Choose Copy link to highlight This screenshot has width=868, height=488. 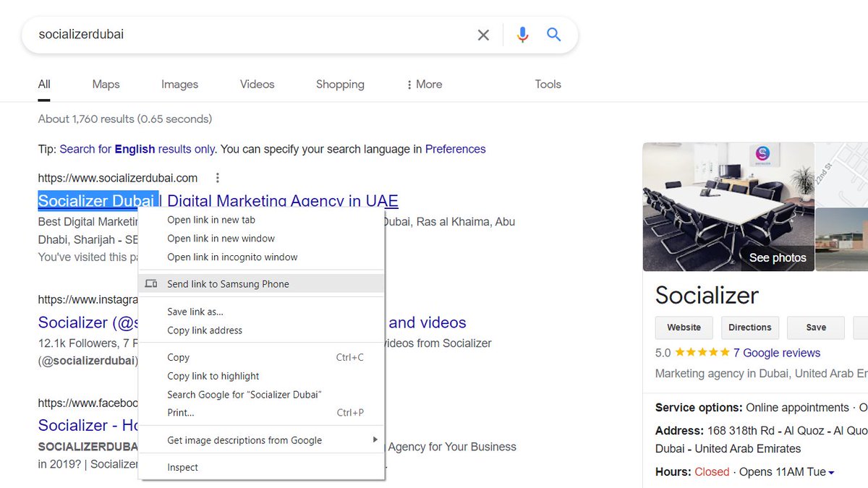coord(261,376)
